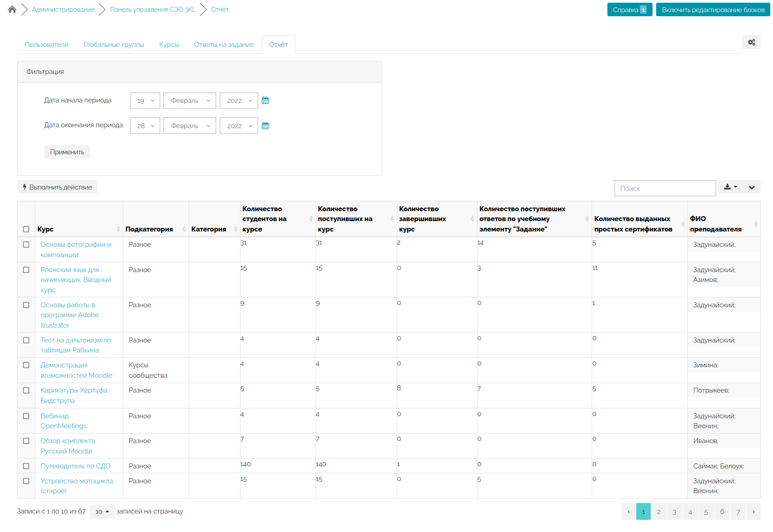Click Включить редактирование блоков button
Viewport: 773px width, 532px height.
coord(713,9)
